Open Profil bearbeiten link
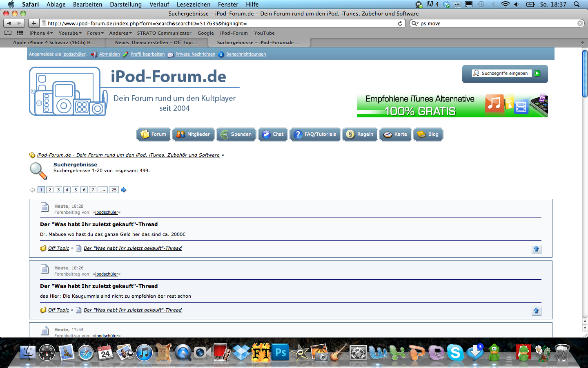The height and width of the screenshot is (368, 588). click(147, 54)
